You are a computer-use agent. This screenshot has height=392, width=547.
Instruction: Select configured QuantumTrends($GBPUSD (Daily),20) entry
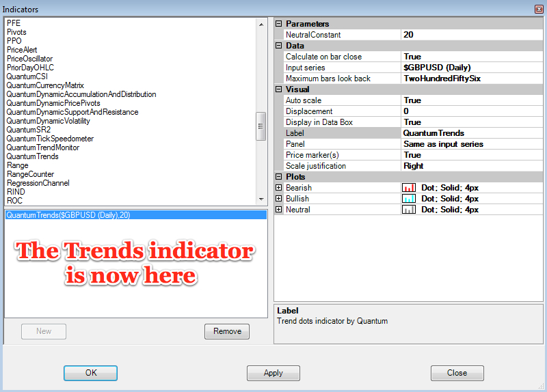tap(135, 215)
